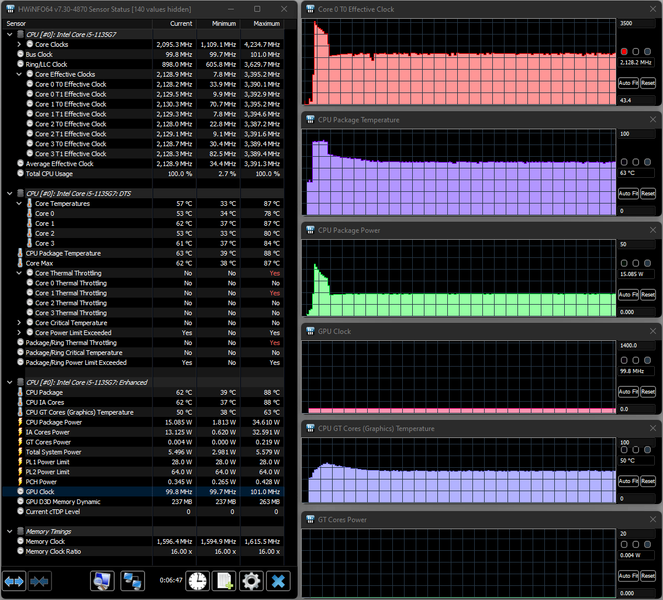Open sensor settings gear icon
Screen dimensions: 663x600
pos(251,581)
